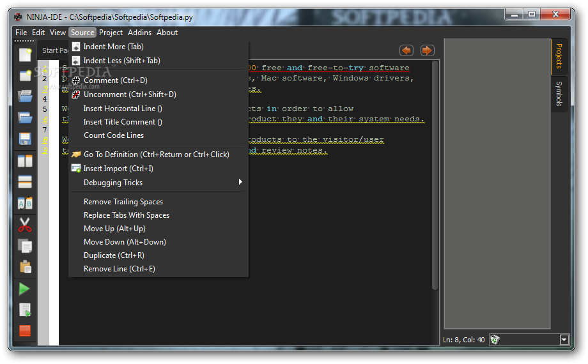Click the editor vertical scrollbar

coord(435,176)
